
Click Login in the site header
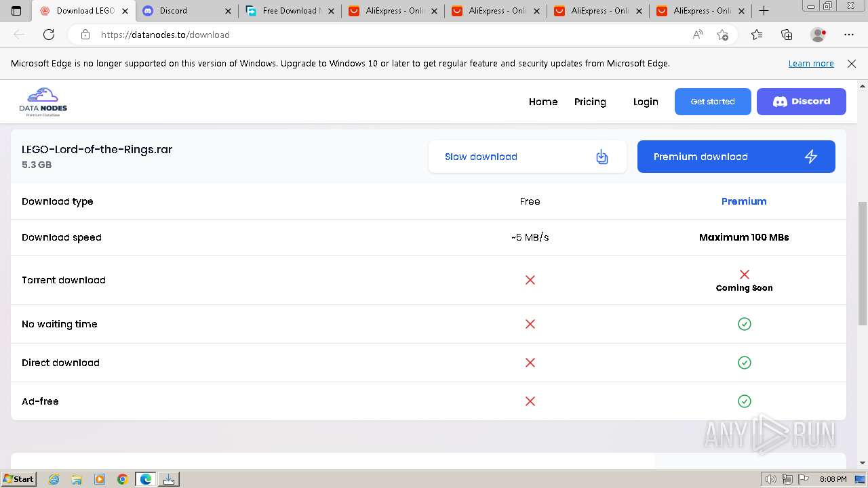[646, 102]
